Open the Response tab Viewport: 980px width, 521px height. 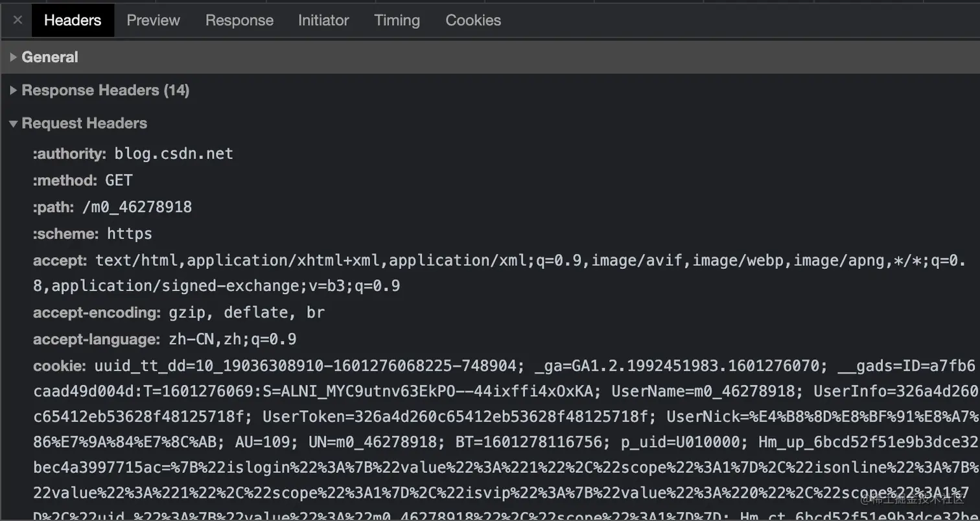pyautogui.click(x=239, y=20)
